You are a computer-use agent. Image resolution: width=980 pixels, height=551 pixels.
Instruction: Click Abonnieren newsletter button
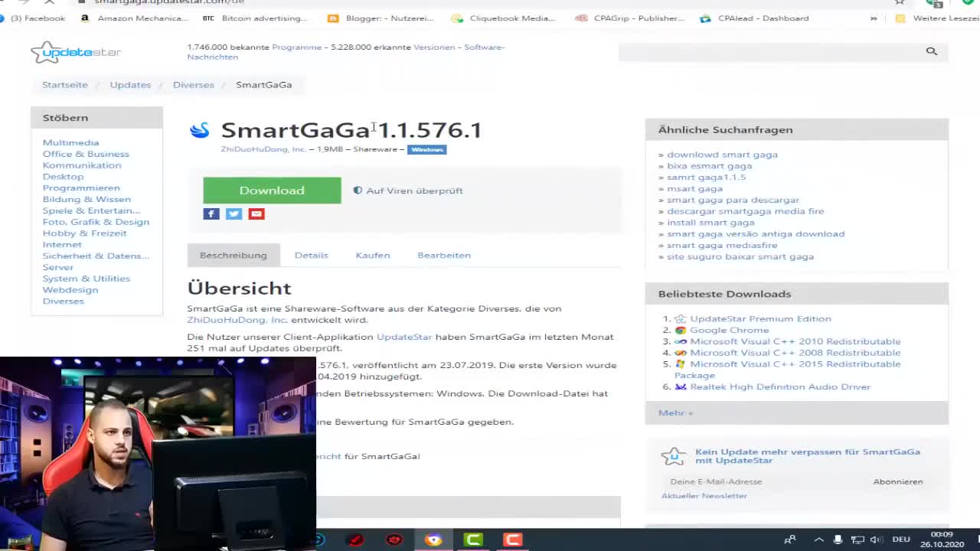(898, 481)
